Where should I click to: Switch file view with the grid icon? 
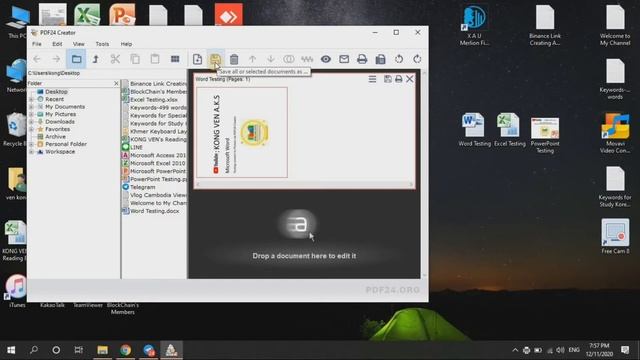175,59
